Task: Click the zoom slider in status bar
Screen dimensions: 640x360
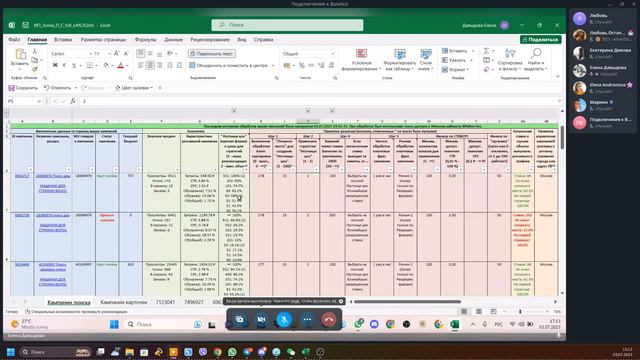Action: pyautogui.click(x=520, y=311)
